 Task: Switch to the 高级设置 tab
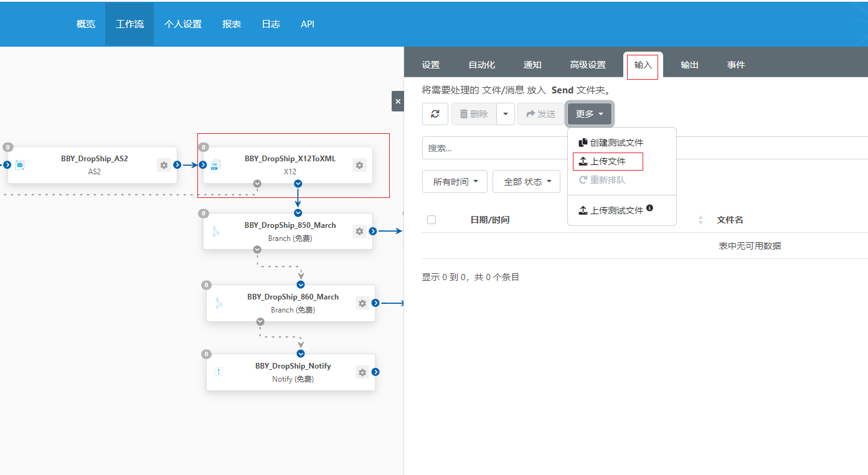(x=588, y=65)
